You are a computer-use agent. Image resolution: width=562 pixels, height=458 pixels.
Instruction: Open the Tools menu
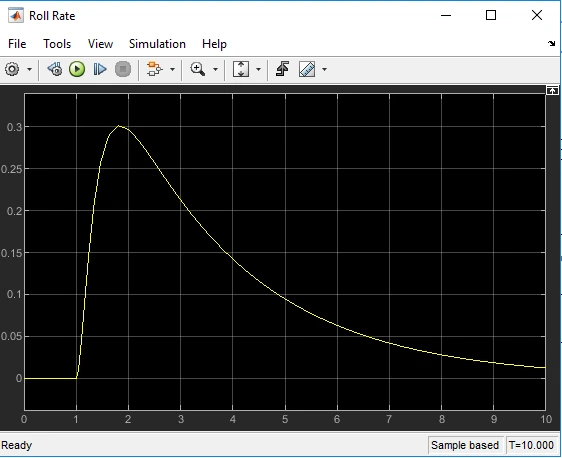(x=57, y=44)
